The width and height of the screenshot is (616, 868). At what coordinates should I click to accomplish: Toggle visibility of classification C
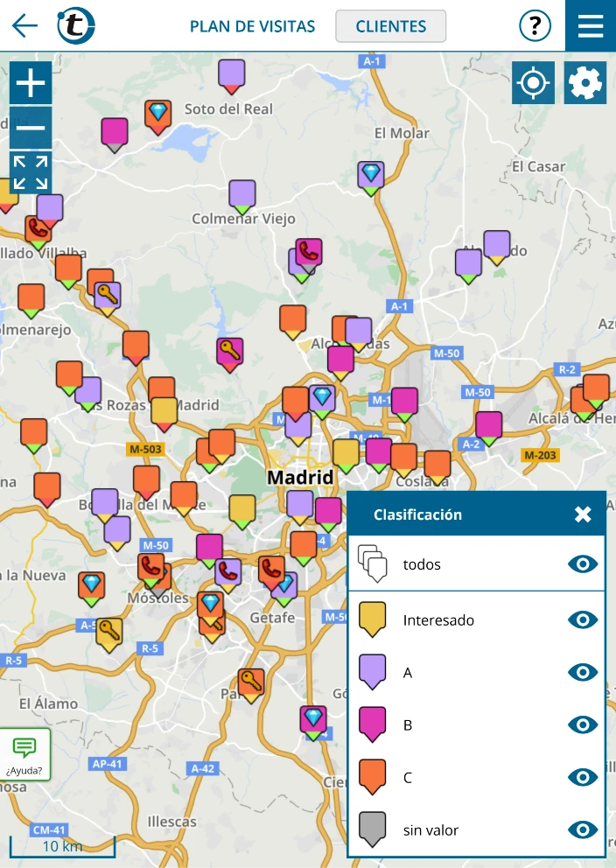pyautogui.click(x=583, y=778)
